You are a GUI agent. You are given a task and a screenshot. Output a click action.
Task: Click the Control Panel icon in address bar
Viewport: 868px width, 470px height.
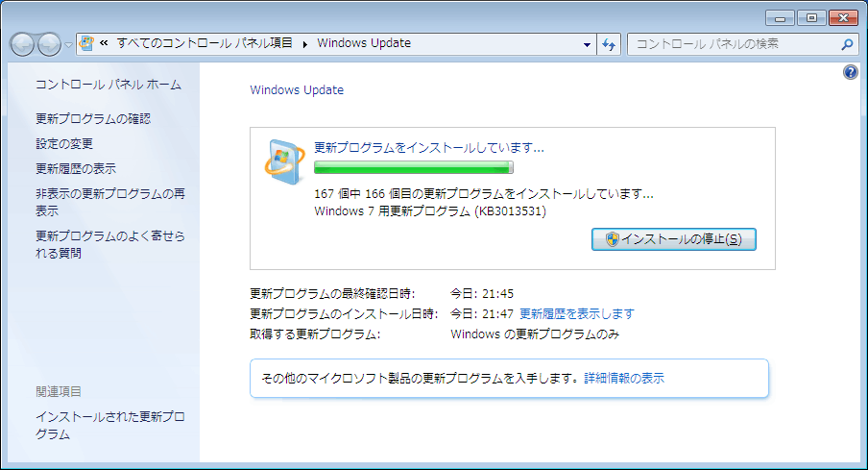[87, 43]
